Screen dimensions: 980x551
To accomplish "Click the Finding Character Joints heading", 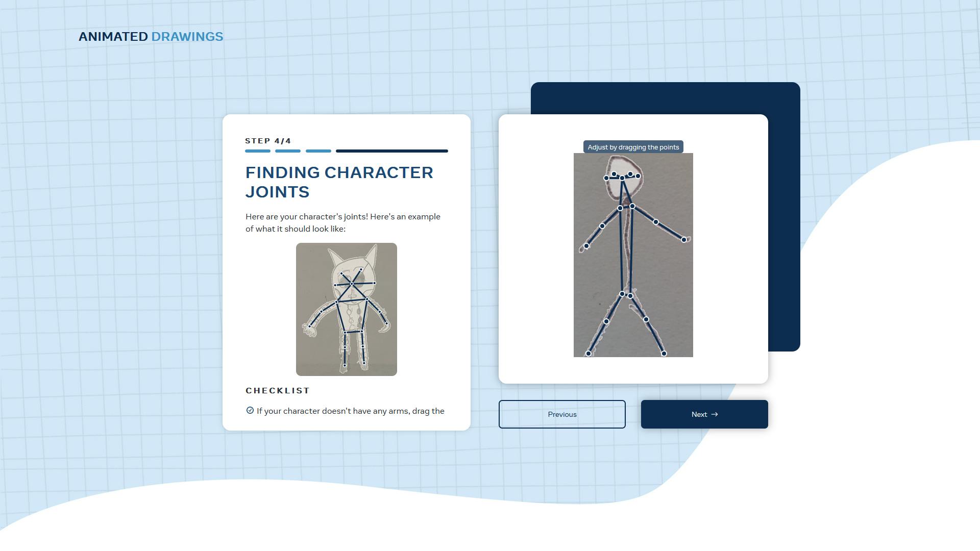I will click(339, 182).
